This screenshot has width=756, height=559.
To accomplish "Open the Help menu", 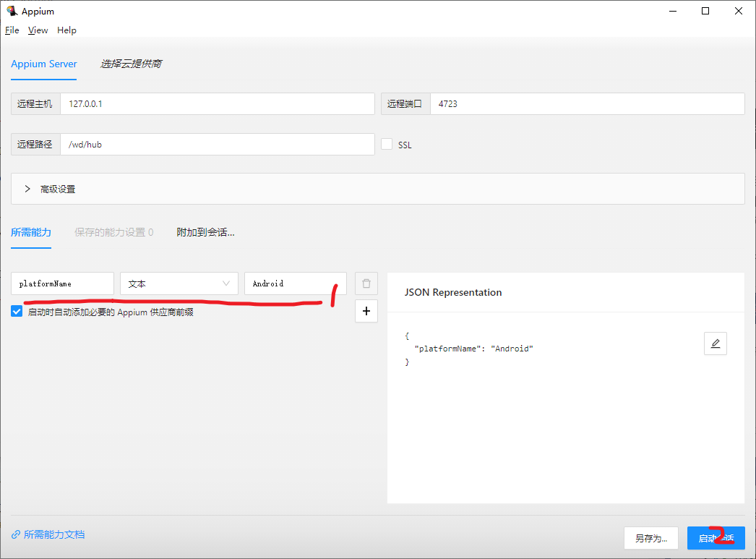I will tap(66, 30).
